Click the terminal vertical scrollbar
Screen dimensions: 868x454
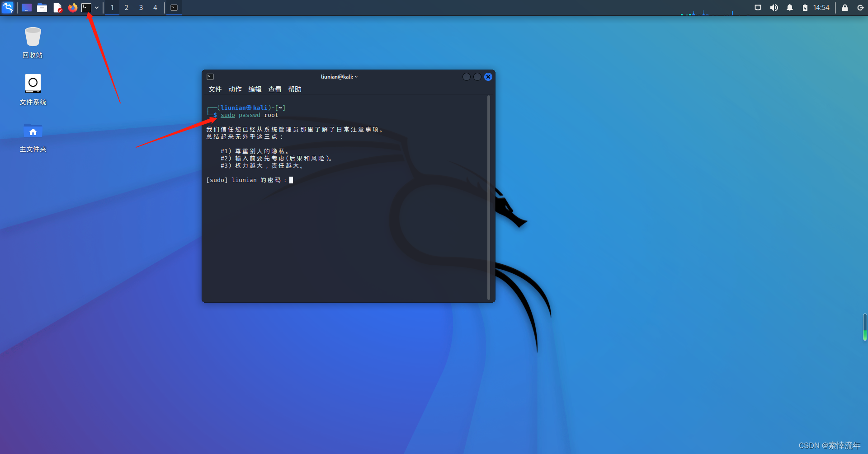489,197
